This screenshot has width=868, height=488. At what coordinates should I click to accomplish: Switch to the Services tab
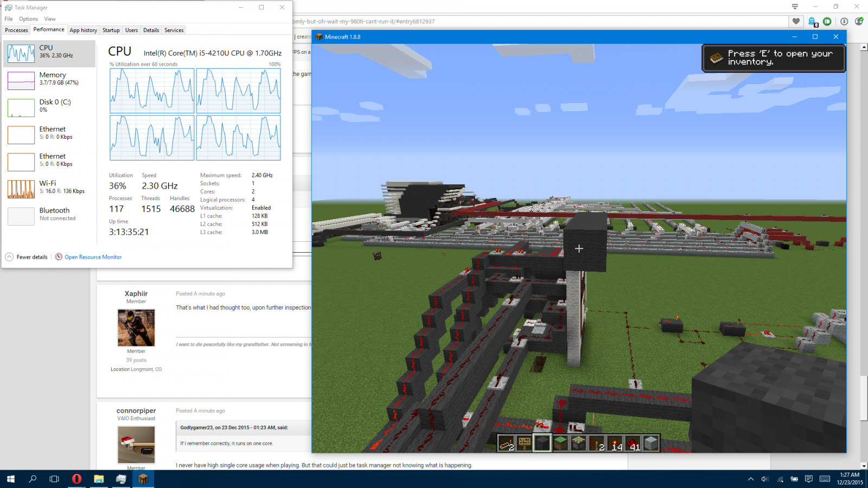click(x=174, y=30)
